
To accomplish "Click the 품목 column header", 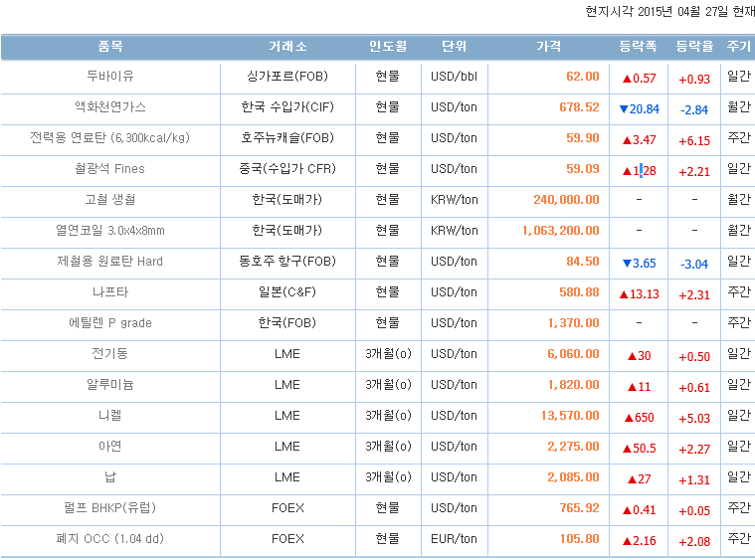I will [110, 47].
